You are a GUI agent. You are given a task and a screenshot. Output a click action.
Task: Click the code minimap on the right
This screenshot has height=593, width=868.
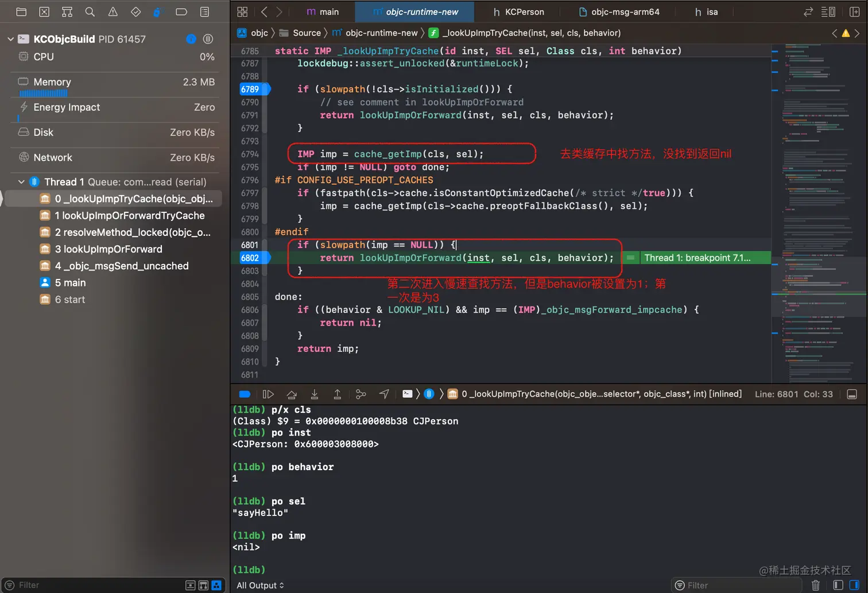(x=819, y=214)
